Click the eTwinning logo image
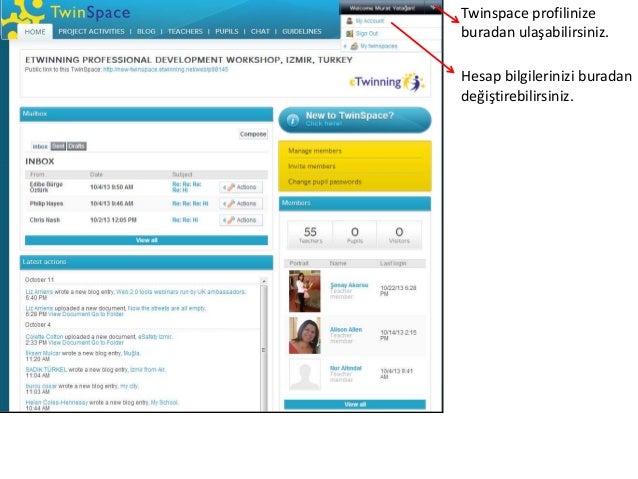 pyautogui.click(x=387, y=83)
